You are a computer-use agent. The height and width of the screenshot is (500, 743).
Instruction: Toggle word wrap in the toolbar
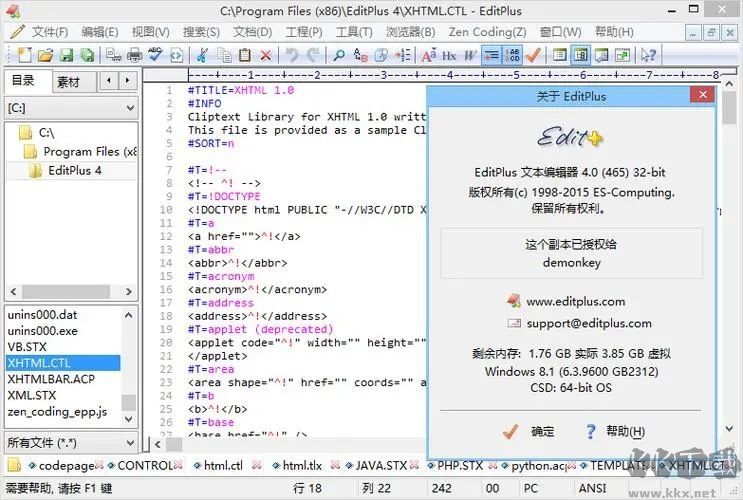click(491, 56)
